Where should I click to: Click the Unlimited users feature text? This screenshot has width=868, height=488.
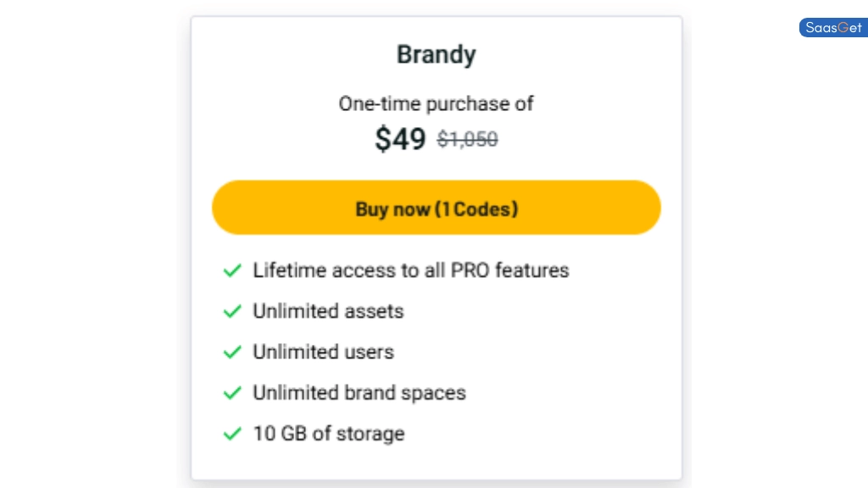pyautogui.click(x=323, y=352)
